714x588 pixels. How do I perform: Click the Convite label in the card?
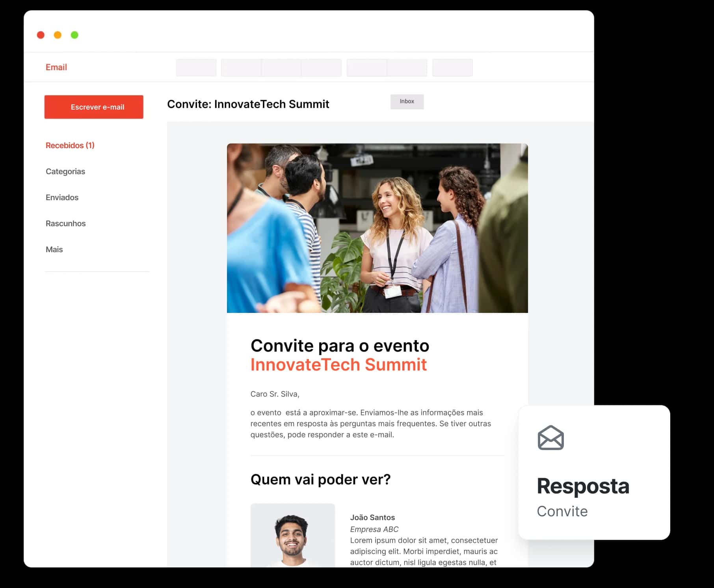(x=562, y=511)
